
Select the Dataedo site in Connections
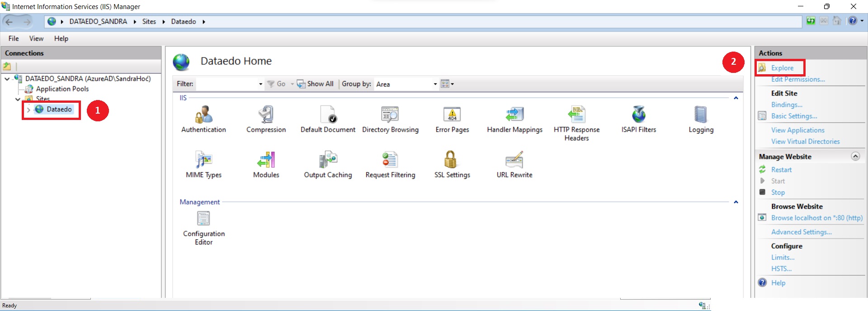pyautogui.click(x=59, y=109)
